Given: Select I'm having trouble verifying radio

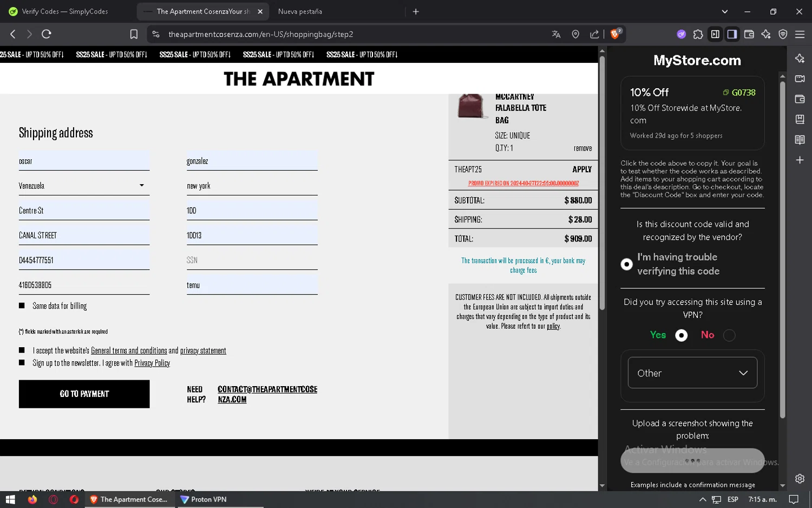Looking at the screenshot, I should (626, 264).
